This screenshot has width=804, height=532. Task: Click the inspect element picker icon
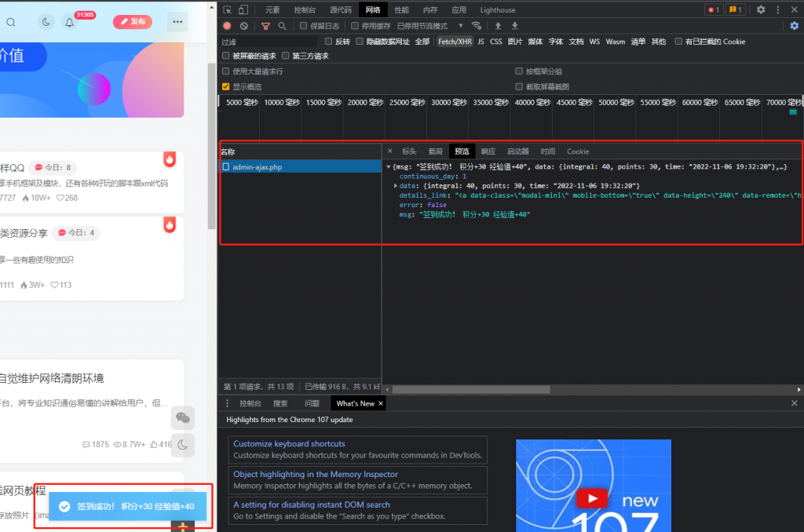[227, 10]
